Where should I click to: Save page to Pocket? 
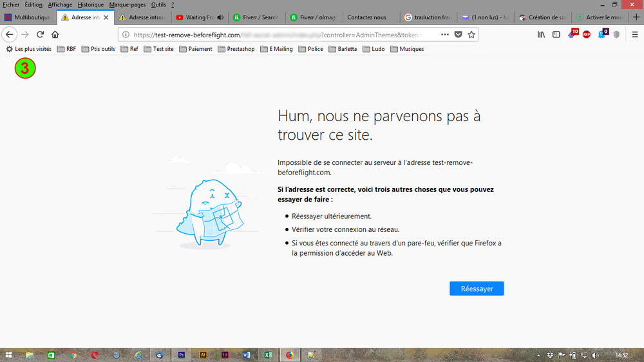459,35
